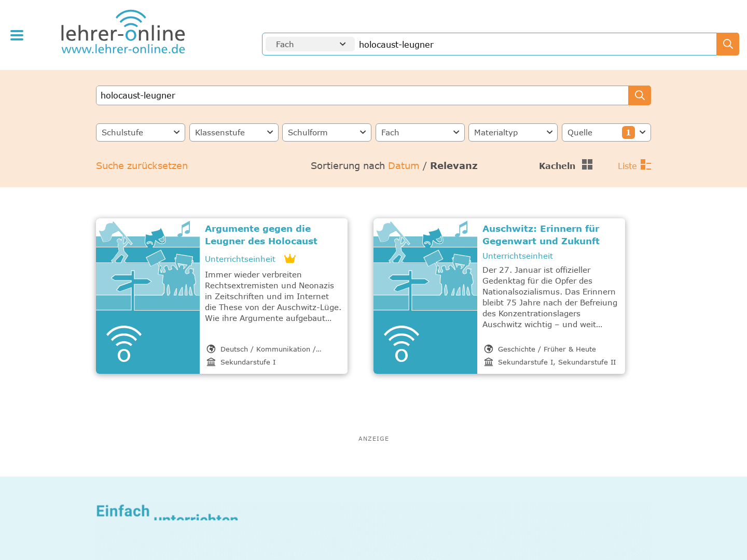Sort results by Relevanz

click(454, 165)
